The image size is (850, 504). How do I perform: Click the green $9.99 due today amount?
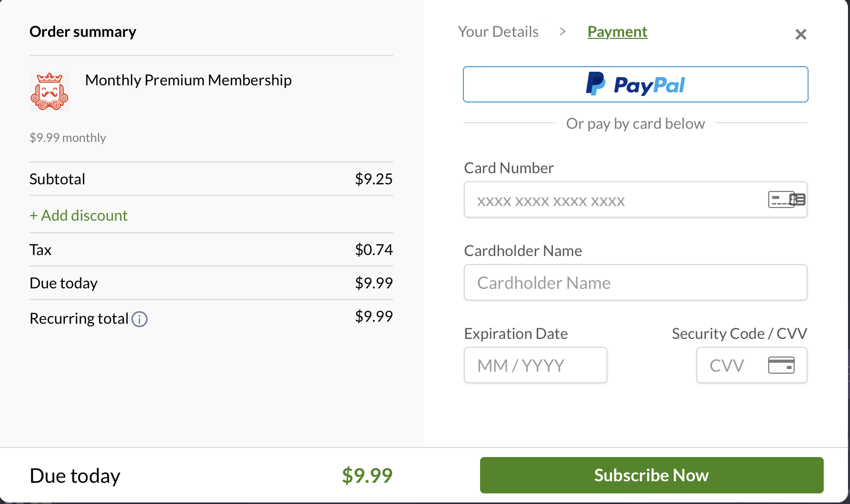coord(367,475)
